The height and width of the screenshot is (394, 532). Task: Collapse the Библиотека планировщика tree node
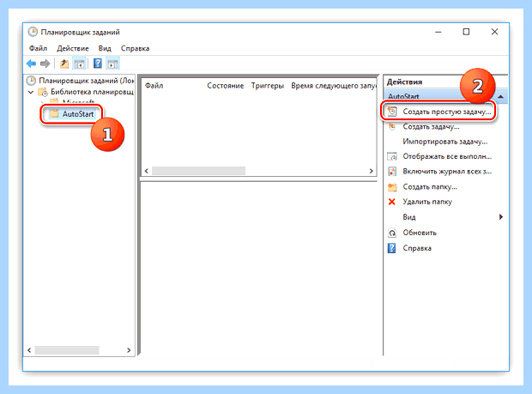[x=31, y=92]
